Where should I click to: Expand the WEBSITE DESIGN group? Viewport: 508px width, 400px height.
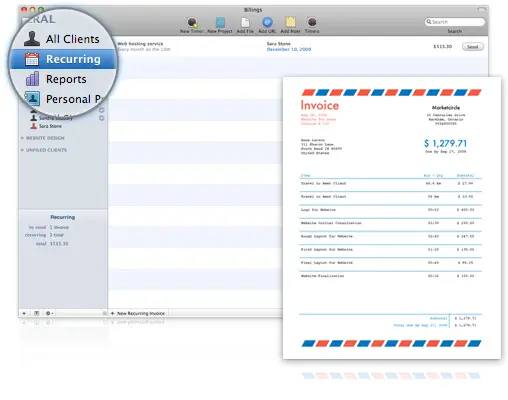click(45, 138)
